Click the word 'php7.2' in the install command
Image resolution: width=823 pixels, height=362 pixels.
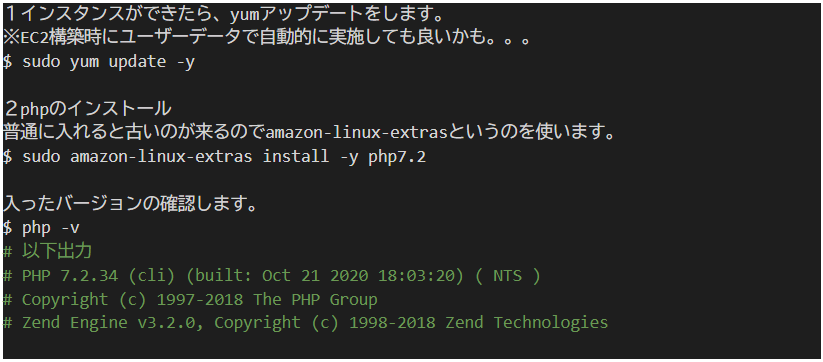tap(397, 157)
